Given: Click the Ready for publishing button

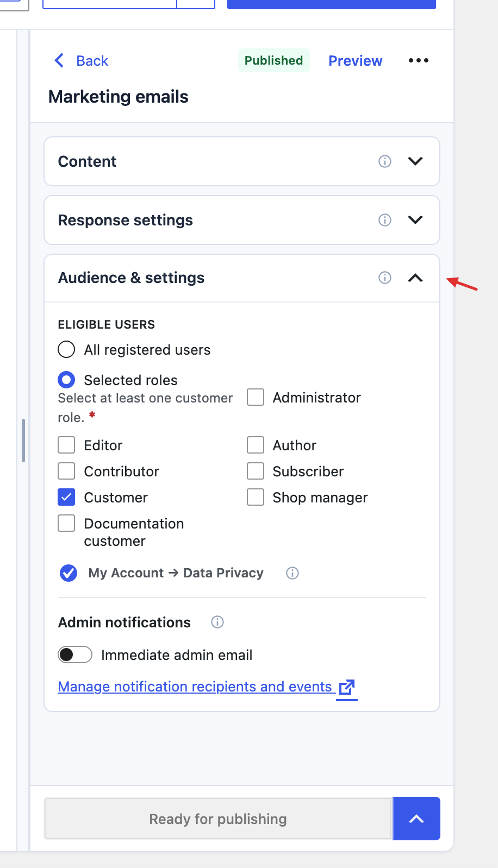Looking at the screenshot, I should pos(218,819).
